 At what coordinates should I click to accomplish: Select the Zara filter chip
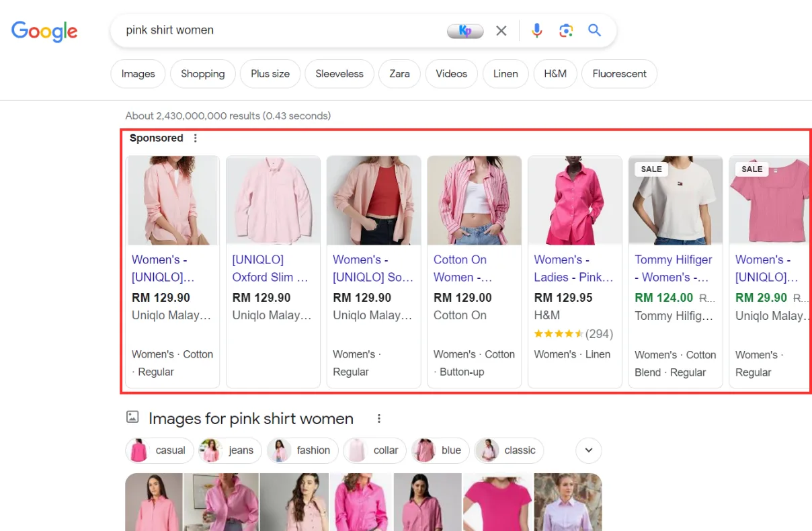pos(399,74)
